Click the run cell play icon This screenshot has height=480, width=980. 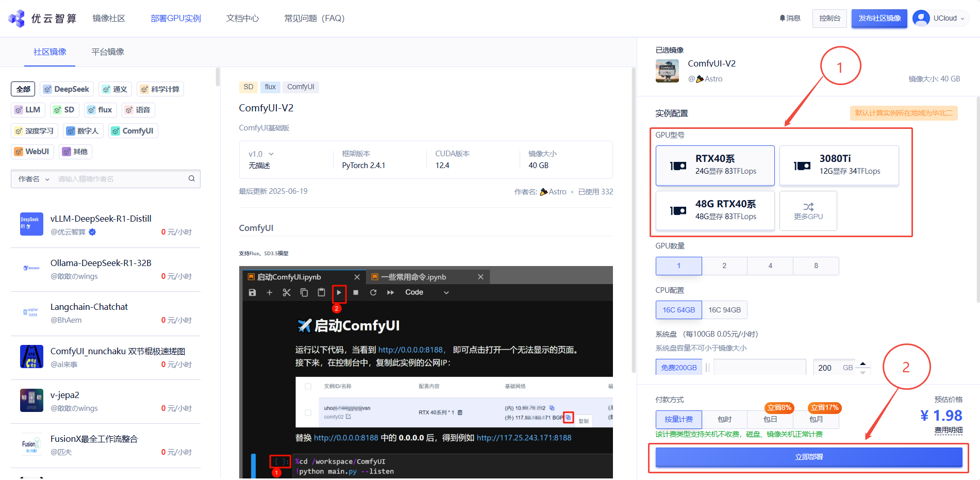339,292
